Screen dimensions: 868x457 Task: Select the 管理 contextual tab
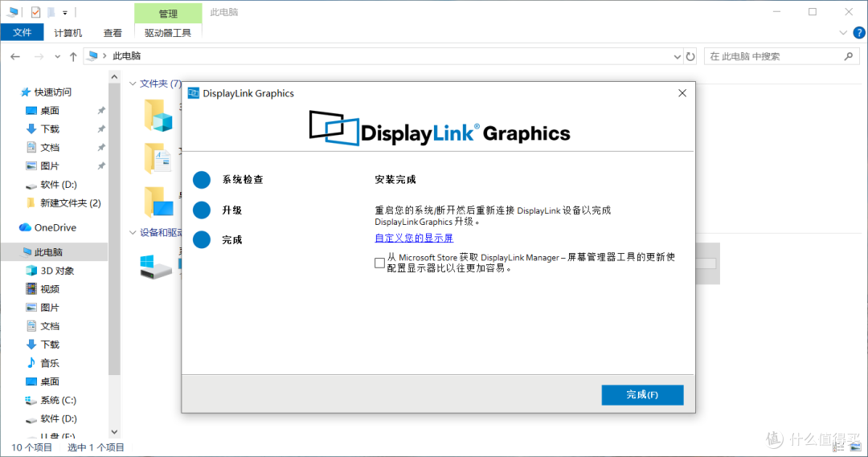pos(168,14)
